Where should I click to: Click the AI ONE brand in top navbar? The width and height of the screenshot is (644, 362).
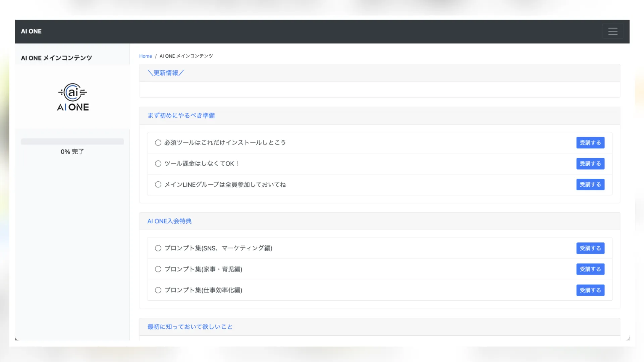click(31, 31)
